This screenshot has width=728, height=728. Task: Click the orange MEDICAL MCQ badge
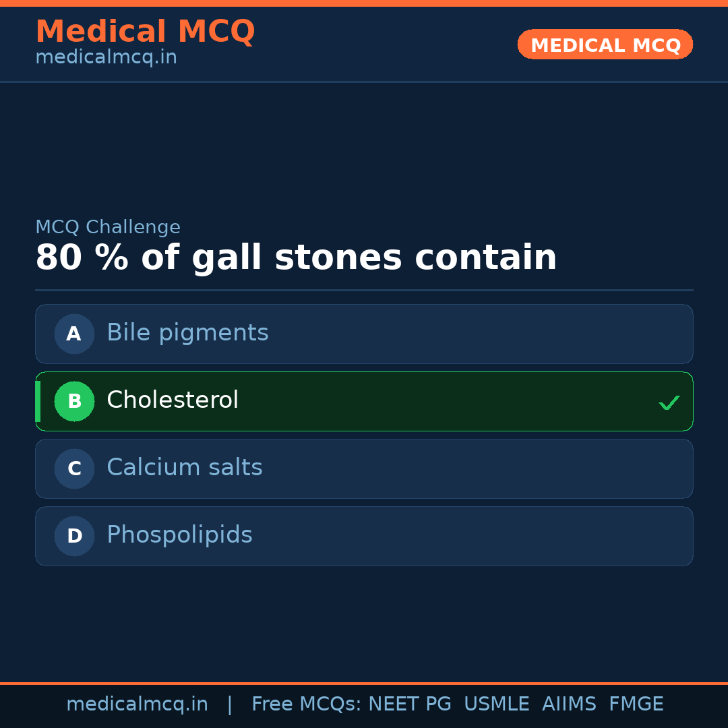point(605,44)
